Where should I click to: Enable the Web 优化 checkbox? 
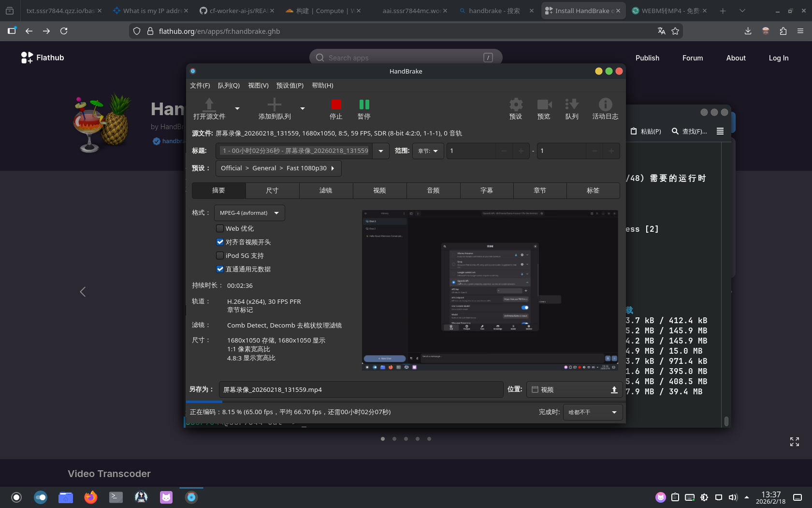pyautogui.click(x=220, y=228)
